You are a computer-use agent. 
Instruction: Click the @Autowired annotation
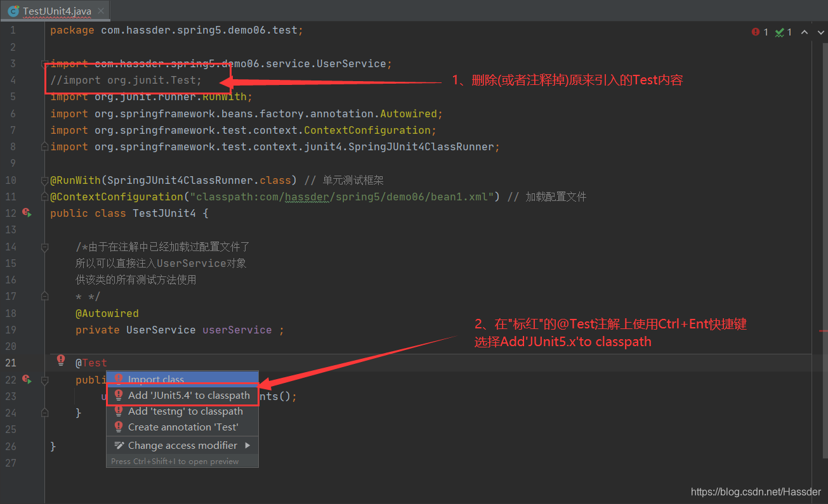107,313
